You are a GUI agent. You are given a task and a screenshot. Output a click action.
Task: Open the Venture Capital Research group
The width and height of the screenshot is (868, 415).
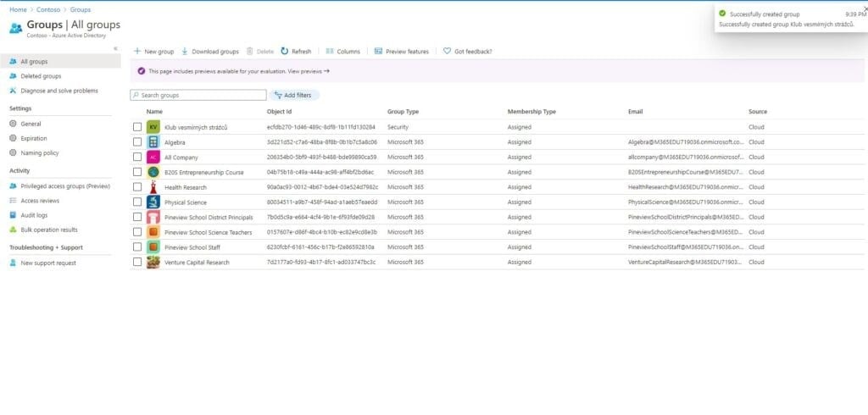point(197,263)
